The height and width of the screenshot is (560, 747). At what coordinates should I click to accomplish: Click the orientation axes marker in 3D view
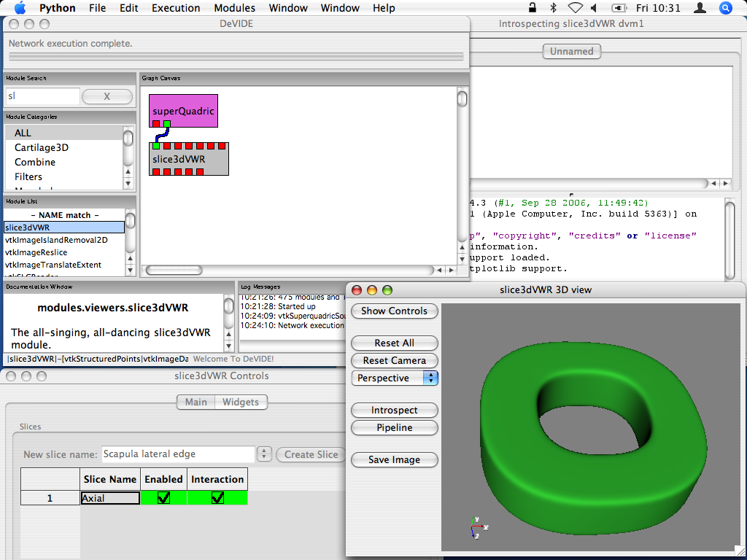pyautogui.click(x=479, y=528)
